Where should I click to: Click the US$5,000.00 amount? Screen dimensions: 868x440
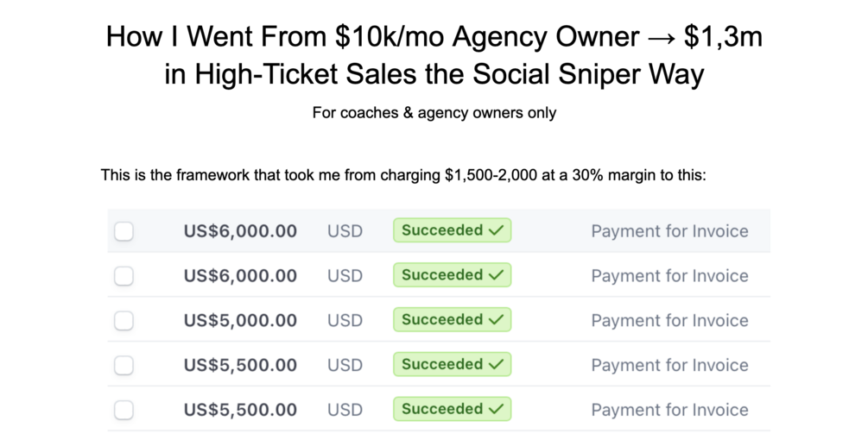(x=240, y=320)
